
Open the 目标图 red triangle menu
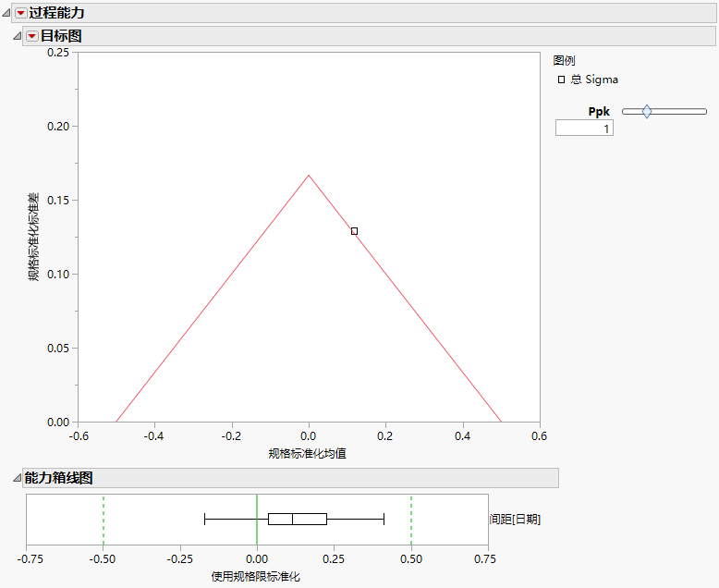(32, 36)
